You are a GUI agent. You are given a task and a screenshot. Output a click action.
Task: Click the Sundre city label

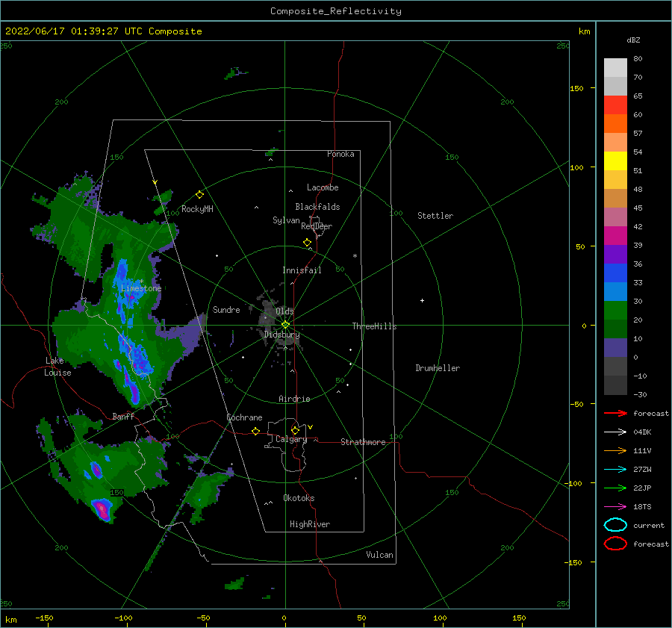[x=226, y=309]
